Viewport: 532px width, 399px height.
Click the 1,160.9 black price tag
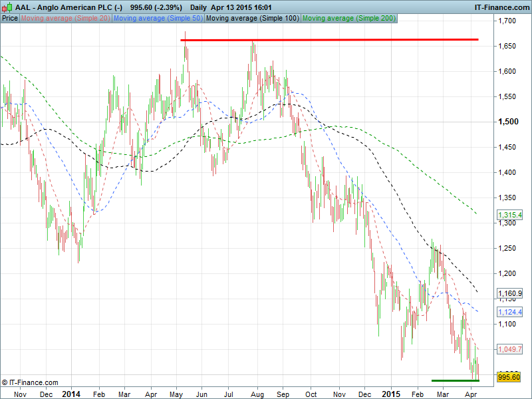509,293
